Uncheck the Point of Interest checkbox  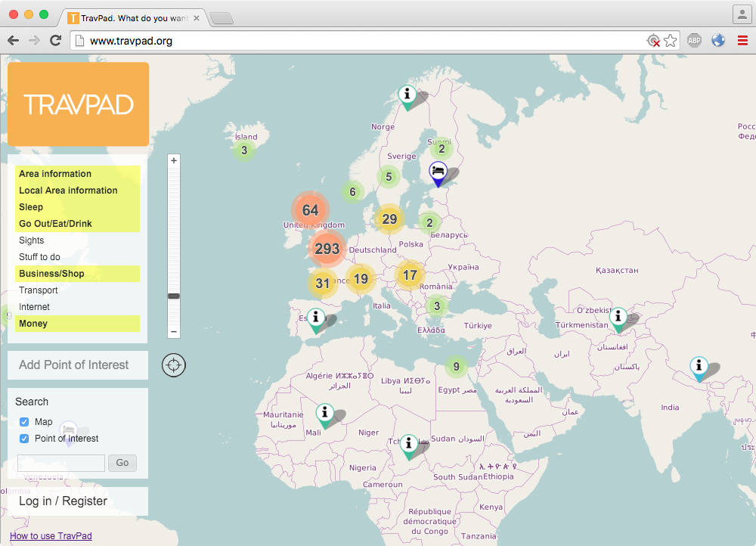coord(24,439)
